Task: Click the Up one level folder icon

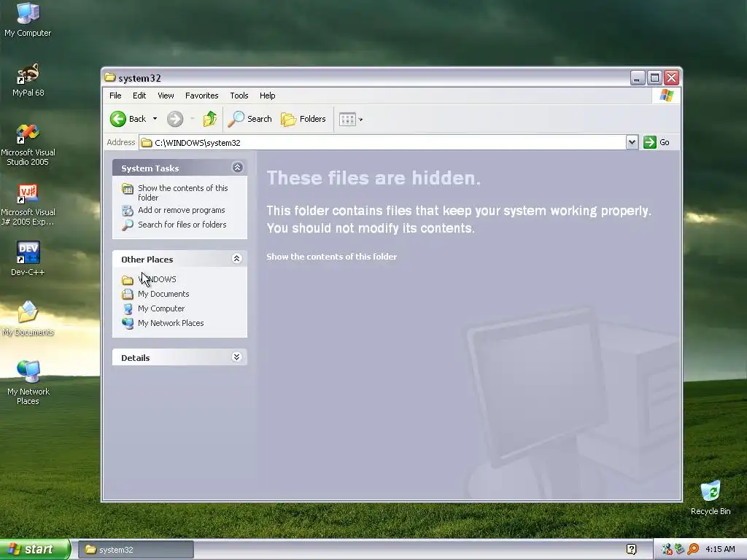Action: click(209, 119)
